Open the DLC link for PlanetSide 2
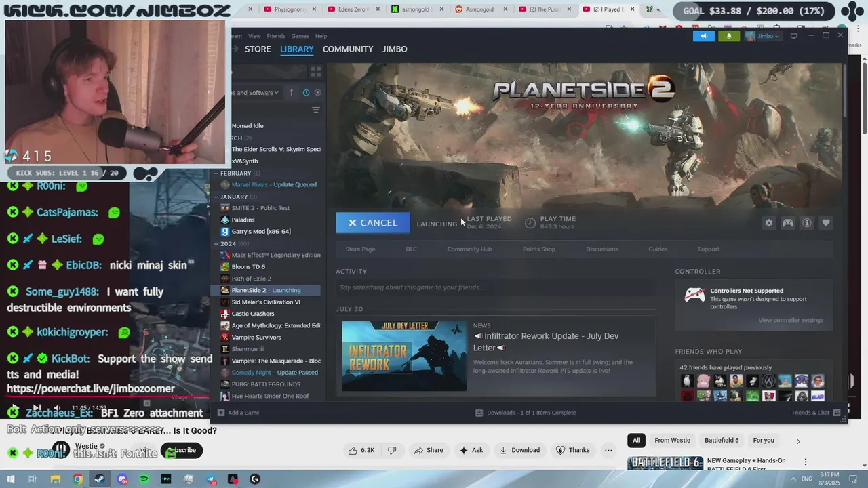This screenshot has height=488, width=868. (412, 249)
